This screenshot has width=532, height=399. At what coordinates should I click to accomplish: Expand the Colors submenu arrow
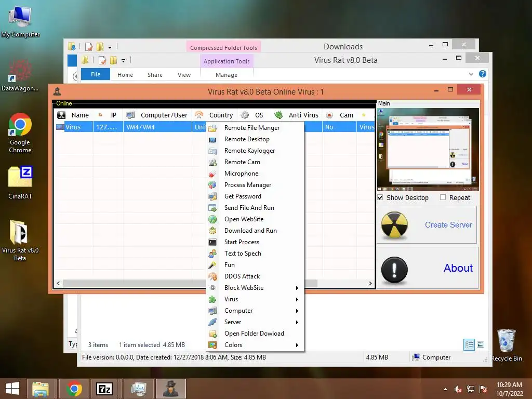297,345
